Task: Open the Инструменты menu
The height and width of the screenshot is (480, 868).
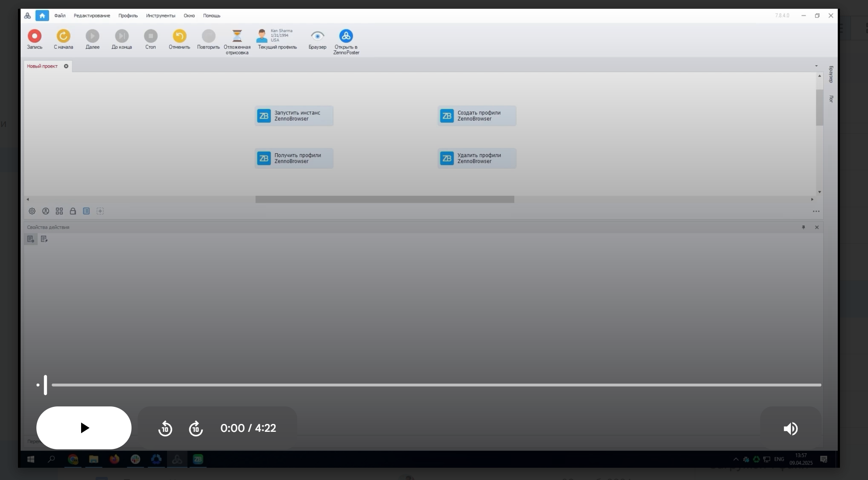Action: pos(160,16)
